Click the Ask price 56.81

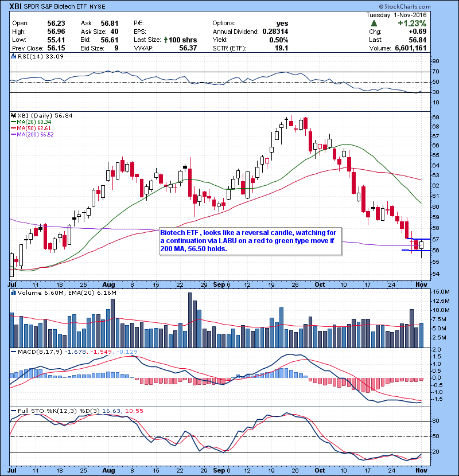pyautogui.click(x=110, y=24)
